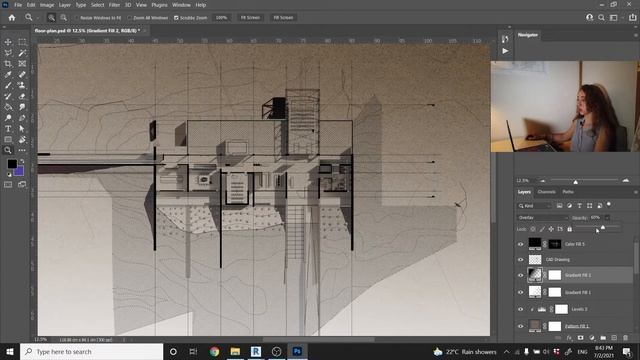Click the Fit Screen button
The image size is (640, 360).
(250, 18)
